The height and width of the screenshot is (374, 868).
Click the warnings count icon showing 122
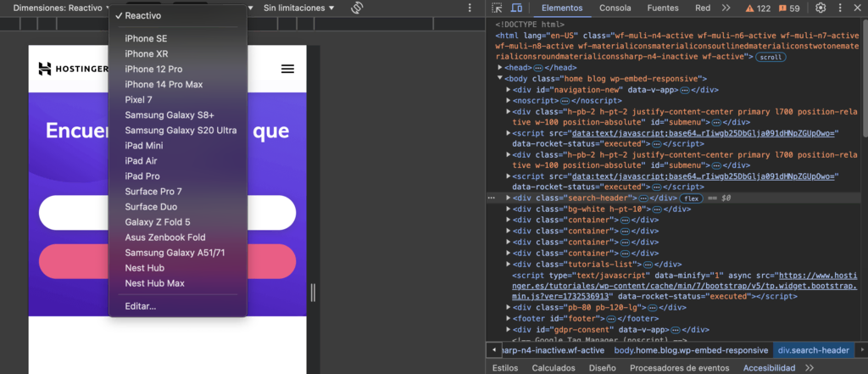coord(758,8)
